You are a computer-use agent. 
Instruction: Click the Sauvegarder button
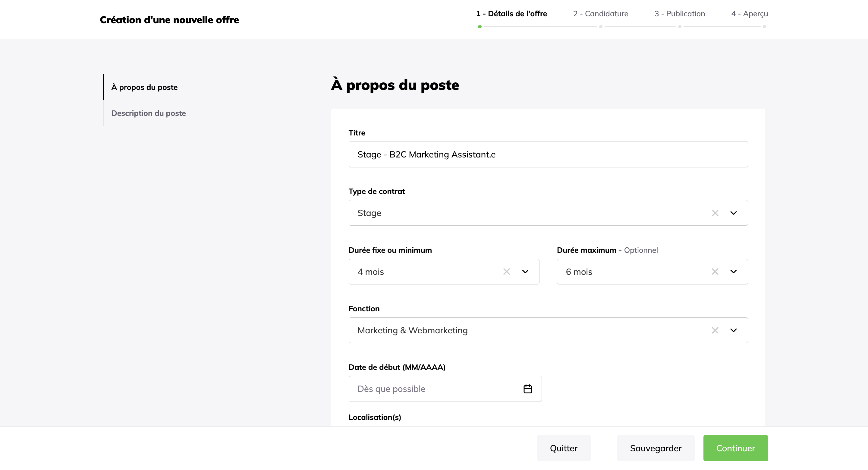[656, 448]
